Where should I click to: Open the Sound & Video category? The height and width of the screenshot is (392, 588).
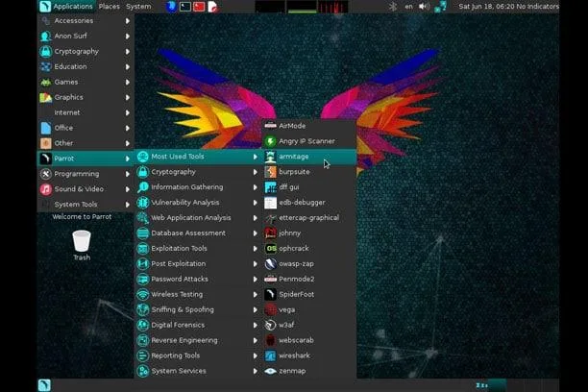pos(86,189)
